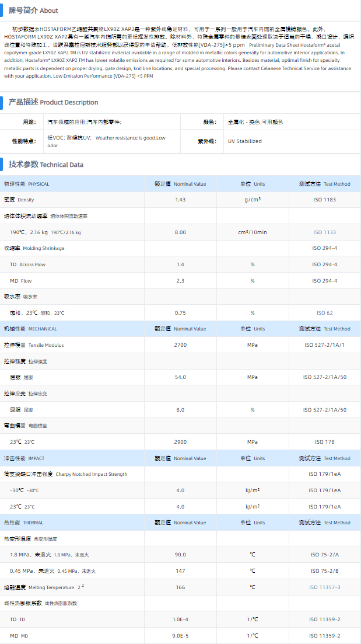Open the ISO 11357-3 melting temperature link
This screenshot has width=361, height=644.
coord(325,587)
